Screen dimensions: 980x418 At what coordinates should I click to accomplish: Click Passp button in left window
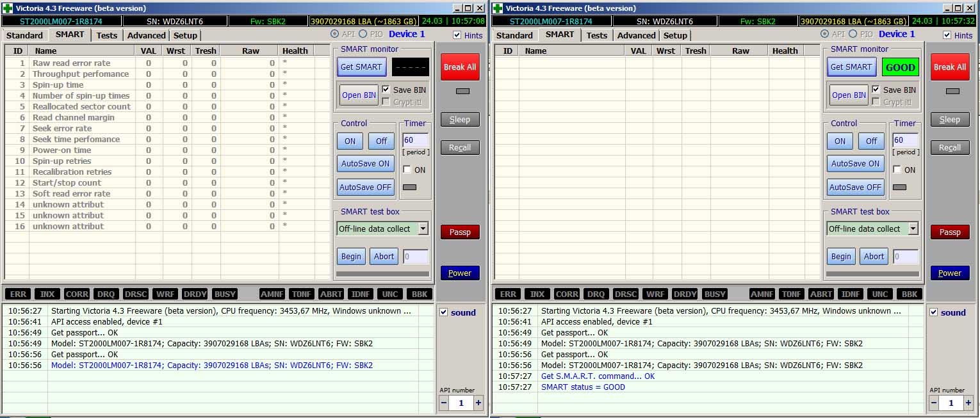tap(459, 232)
